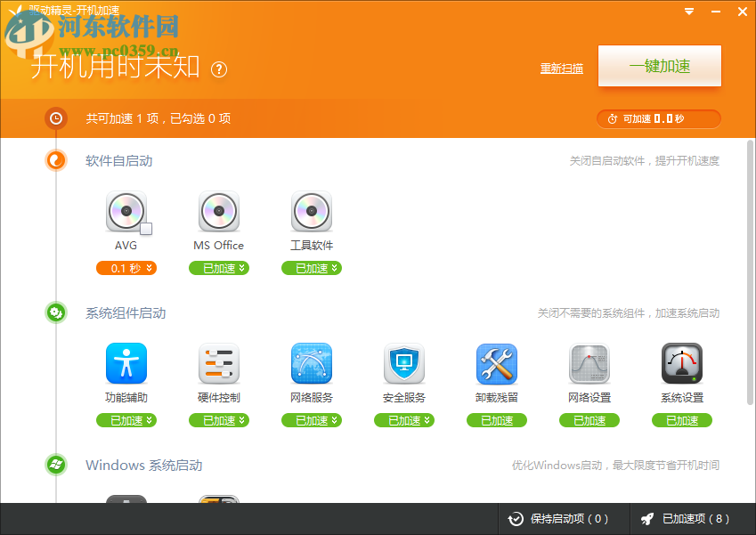Image resolution: width=756 pixels, height=535 pixels.
Task: Select the 硬件控制 component icon
Action: 218,365
